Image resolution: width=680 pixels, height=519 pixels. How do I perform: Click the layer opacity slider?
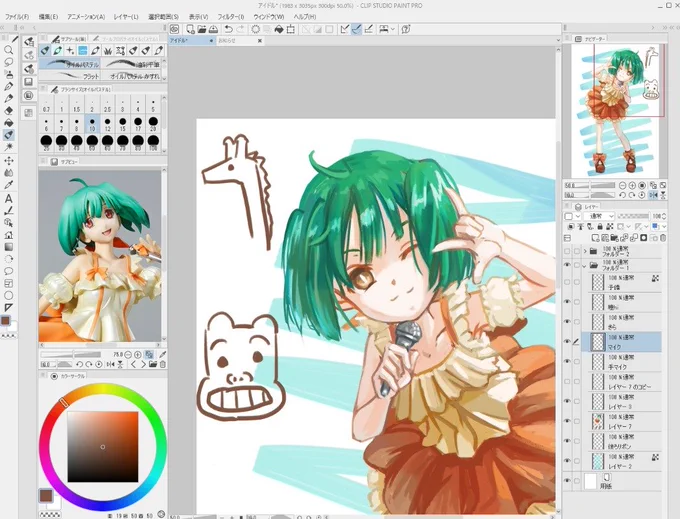(x=634, y=216)
